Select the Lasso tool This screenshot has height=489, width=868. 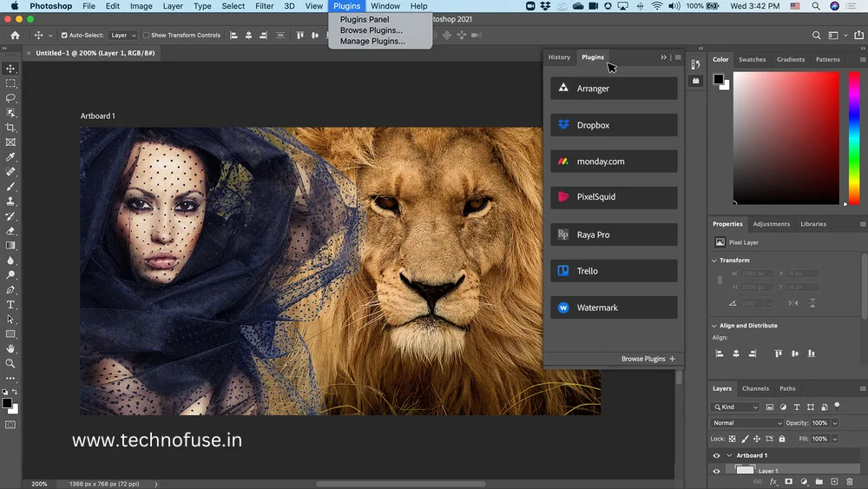pos(10,98)
